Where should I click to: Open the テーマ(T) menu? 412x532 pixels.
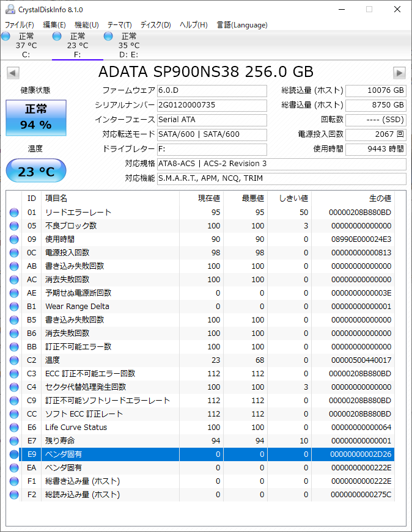(120, 25)
